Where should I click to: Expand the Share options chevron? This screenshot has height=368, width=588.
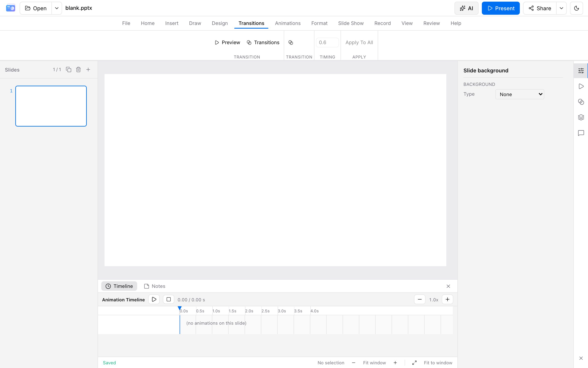pyautogui.click(x=561, y=8)
